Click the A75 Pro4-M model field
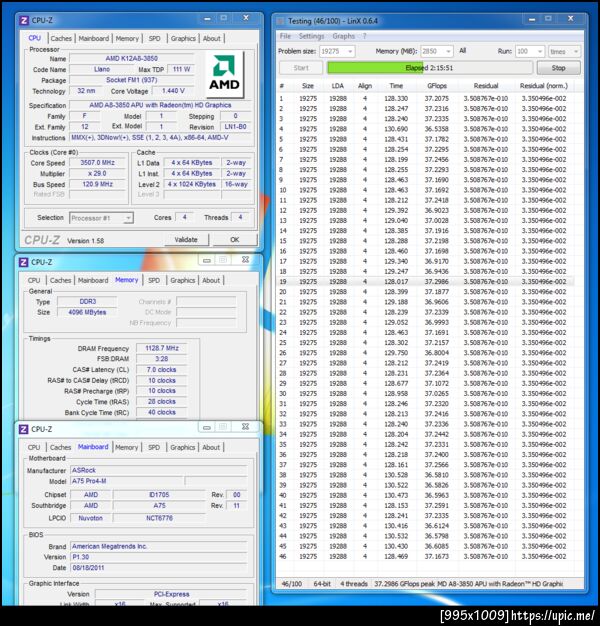The width and height of the screenshot is (600, 626). coord(127,481)
